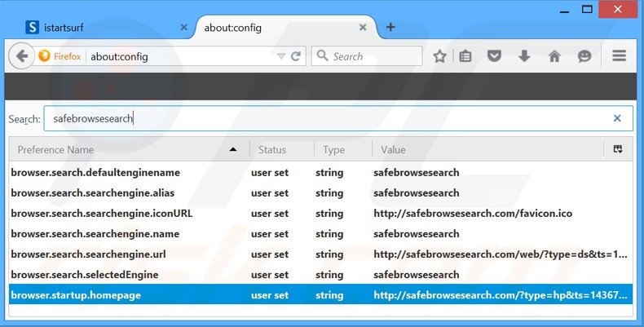Image resolution: width=644 pixels, height=327 pixels.
Task: Show bookmarks list icon
Action: tap(465, 56)
